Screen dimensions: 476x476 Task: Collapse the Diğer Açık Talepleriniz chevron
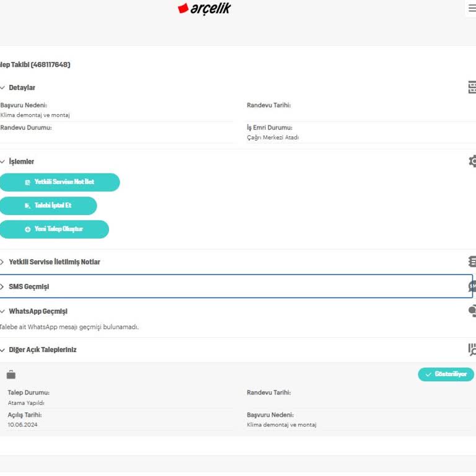pyautogui.click(x=2, y=350)
